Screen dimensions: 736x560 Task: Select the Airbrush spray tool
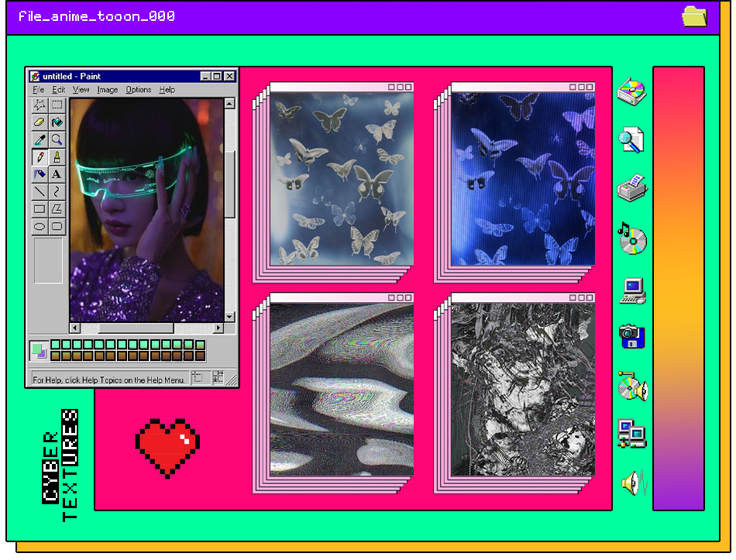[40, 174]
